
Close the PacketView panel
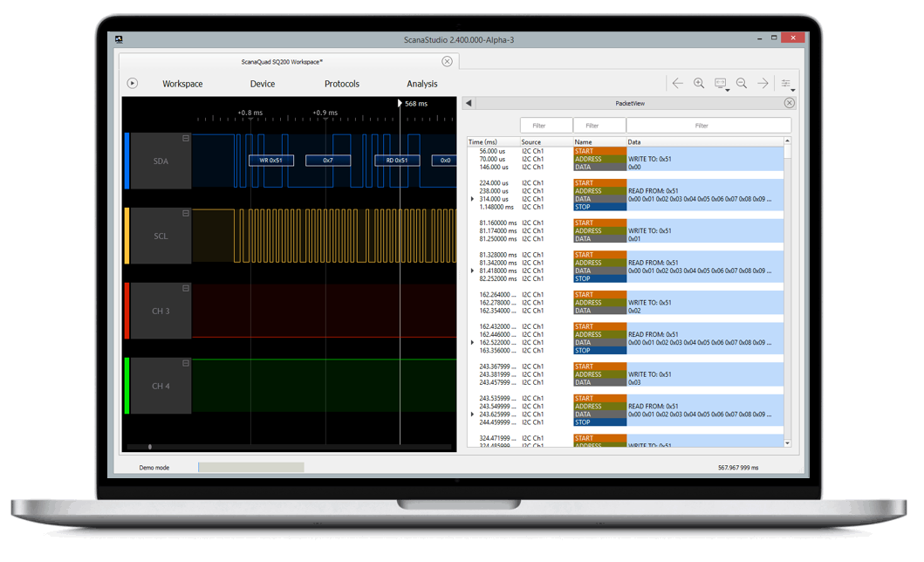(x=789, y=102)
